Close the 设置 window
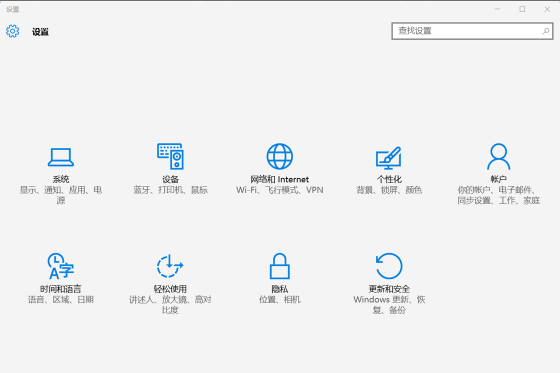The width and height of the screenshot is (560, 373). click(x=547, y=9)
